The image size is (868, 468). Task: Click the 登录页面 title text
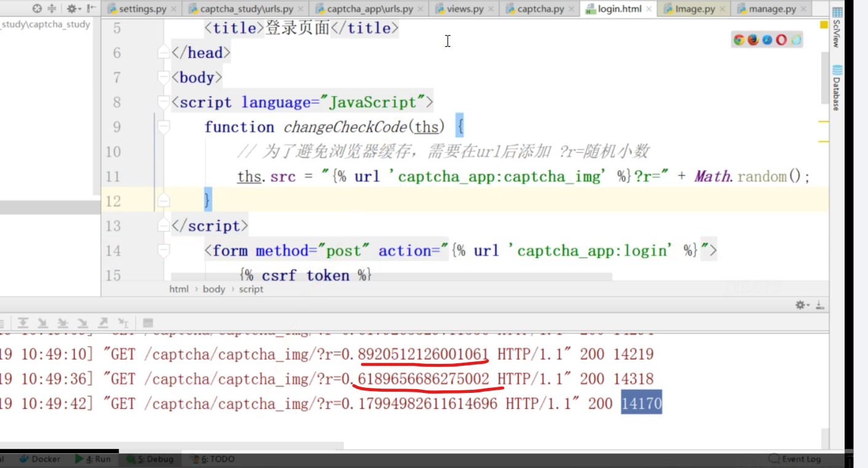pyautogui.click(x=298, y=28)
